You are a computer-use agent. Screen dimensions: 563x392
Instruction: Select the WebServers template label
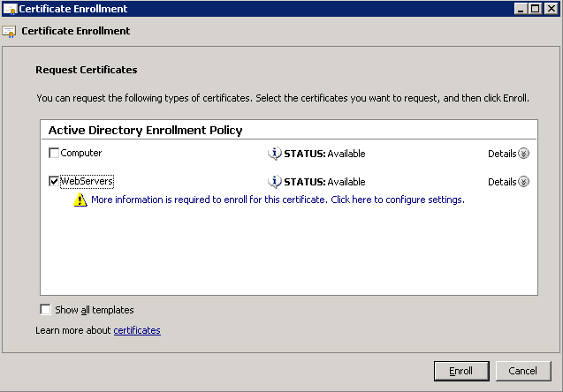pyautogui.click(x=87, y=181)
